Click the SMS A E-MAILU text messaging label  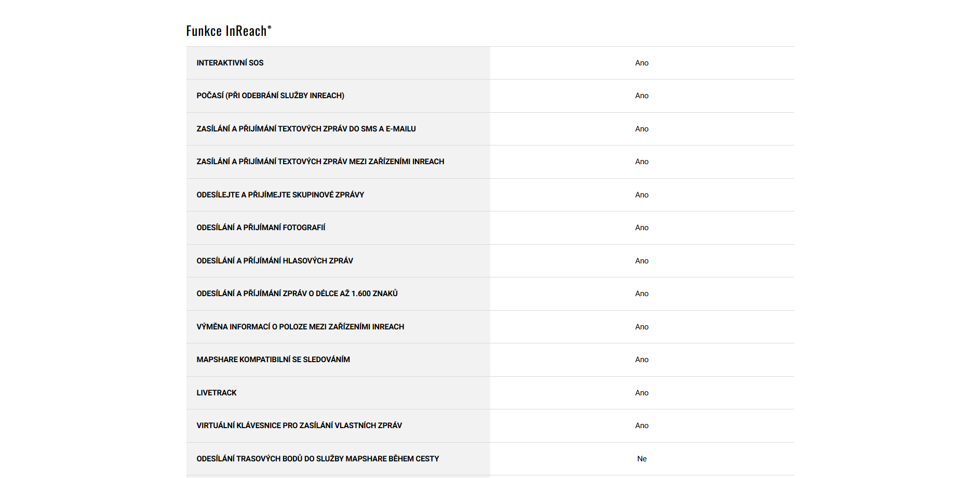coord(306,129)
